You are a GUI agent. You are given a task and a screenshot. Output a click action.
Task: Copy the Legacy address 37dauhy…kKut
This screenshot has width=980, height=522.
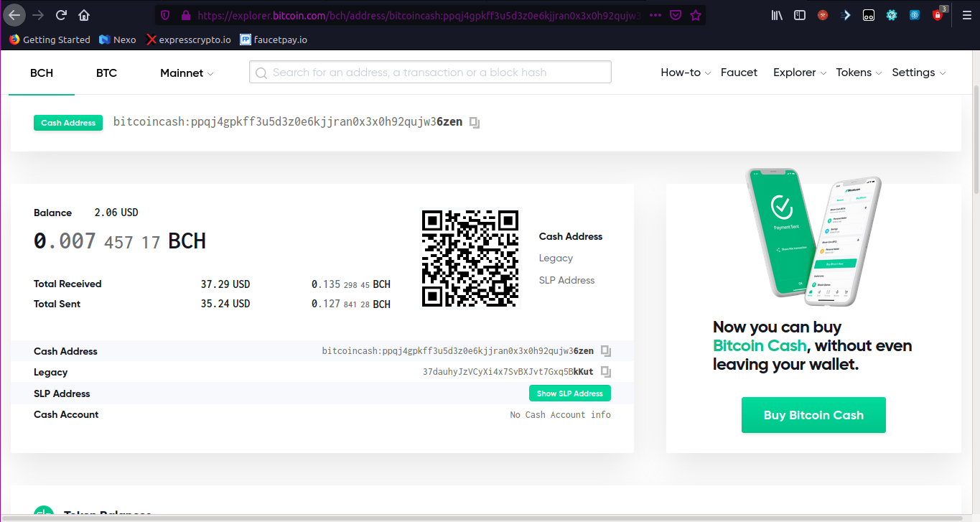tap(606, 372)
